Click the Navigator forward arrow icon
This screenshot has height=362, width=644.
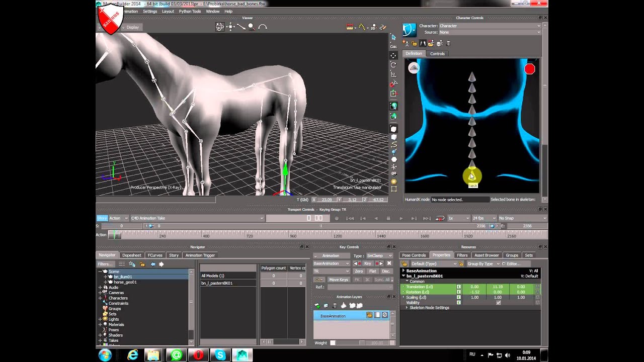pos(162,264)
